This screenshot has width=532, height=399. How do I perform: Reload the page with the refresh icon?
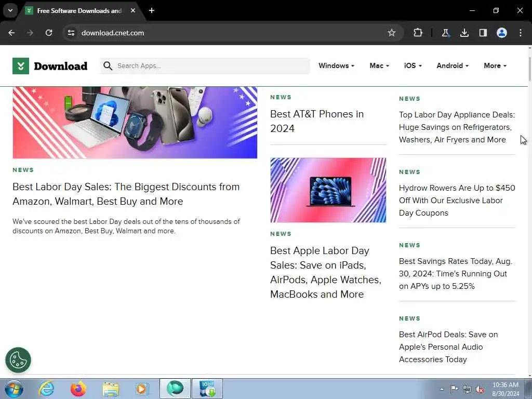(49, 33)
